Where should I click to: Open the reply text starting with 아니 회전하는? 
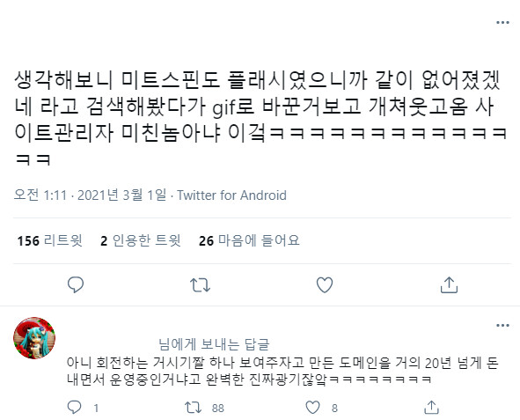coord(282,371)
